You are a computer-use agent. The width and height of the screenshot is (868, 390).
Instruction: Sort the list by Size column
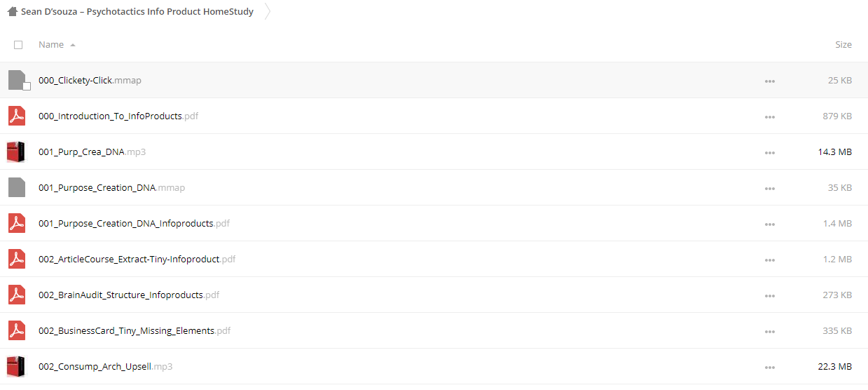[x=843, y=44]
